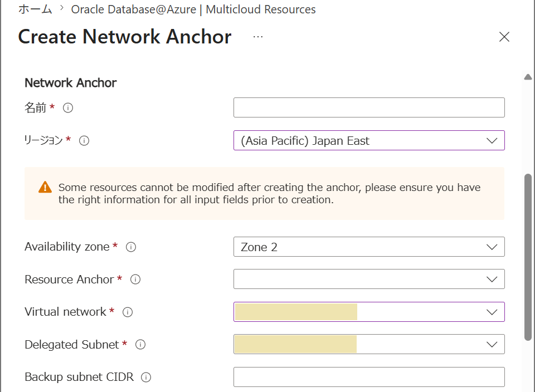Click the orange warning triangle icon
Image resolution: width=535 pixels, height=392 pixels.
45,188
